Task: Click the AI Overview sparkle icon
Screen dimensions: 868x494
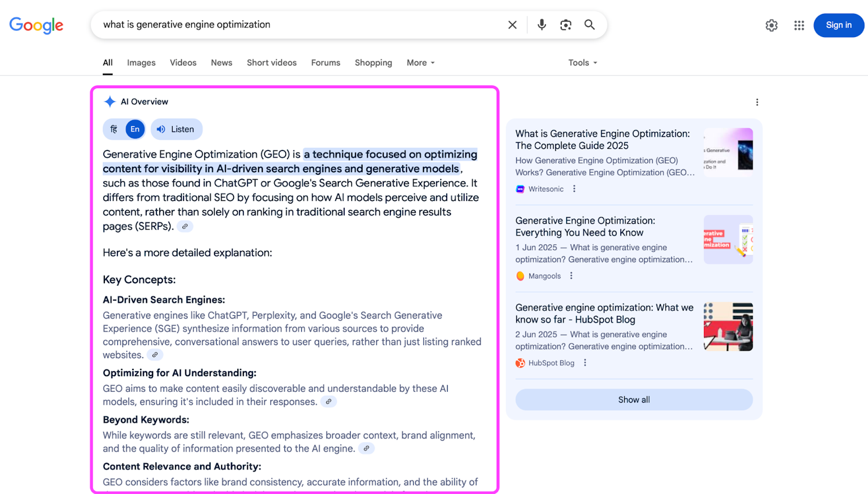Action: point(109,102)
